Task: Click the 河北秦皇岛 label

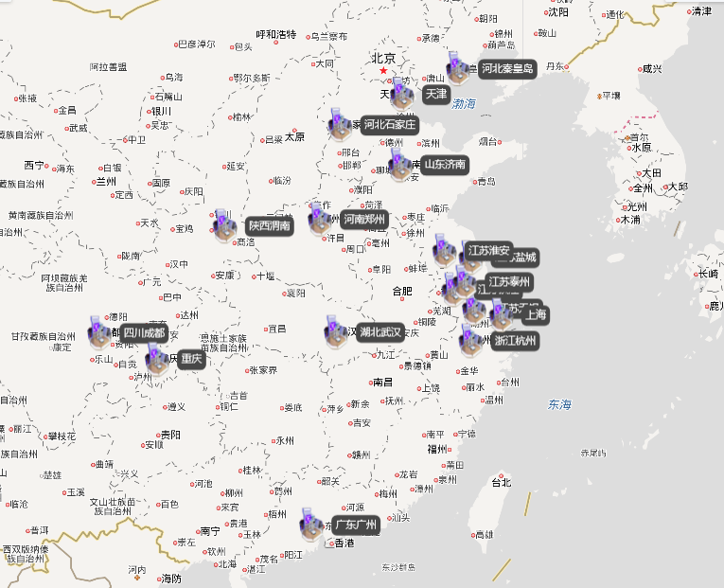Action: click(x=507, y=69)
